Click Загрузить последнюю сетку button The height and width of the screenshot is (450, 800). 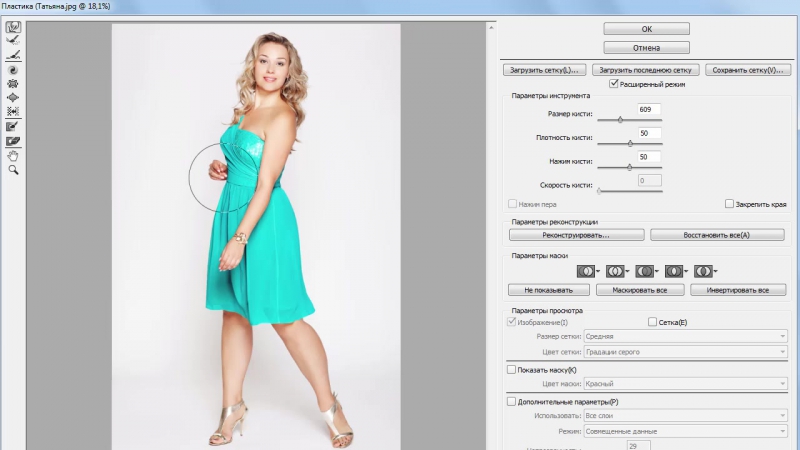point(645,70)
